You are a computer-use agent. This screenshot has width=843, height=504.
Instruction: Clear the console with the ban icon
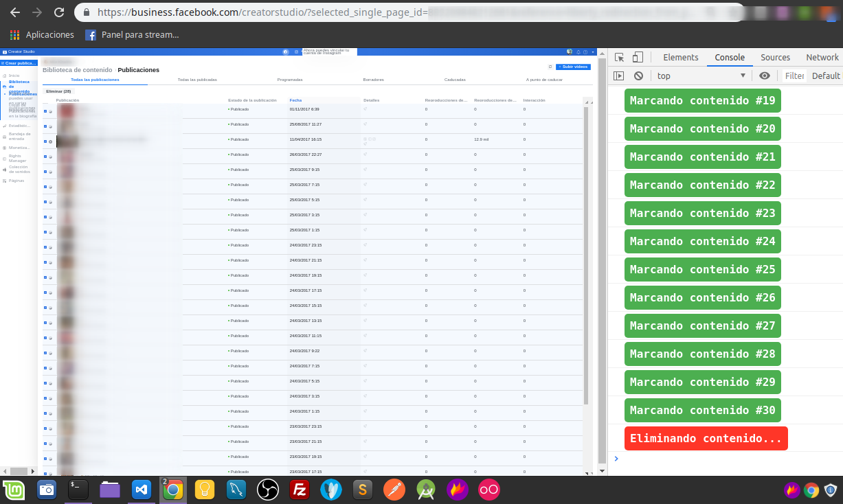point(638,76)
